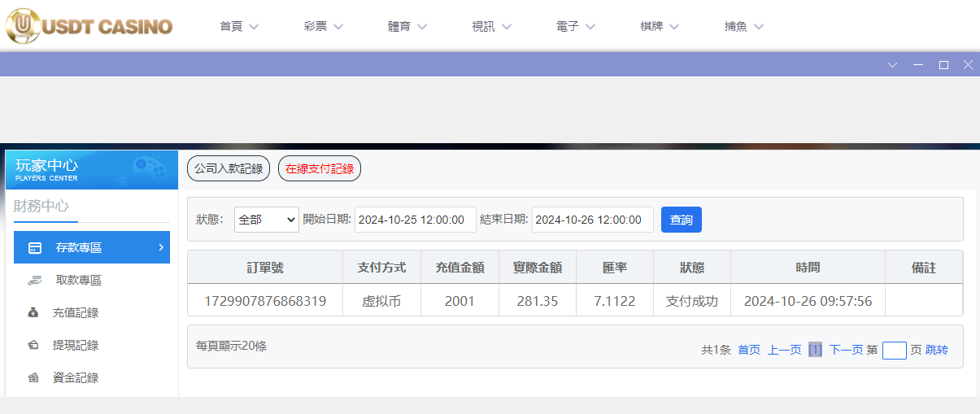
Task: Select 取款專區 in sidebar
Action: pos(92,280)
